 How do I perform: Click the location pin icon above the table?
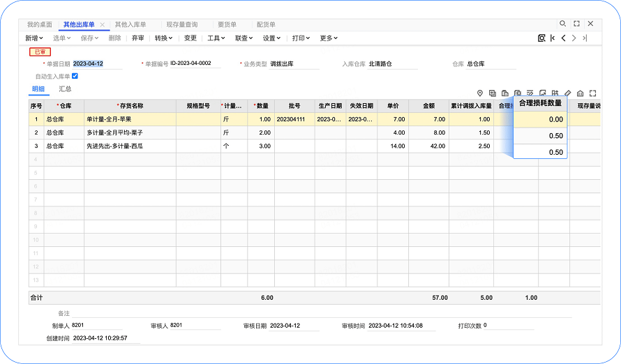480,93
